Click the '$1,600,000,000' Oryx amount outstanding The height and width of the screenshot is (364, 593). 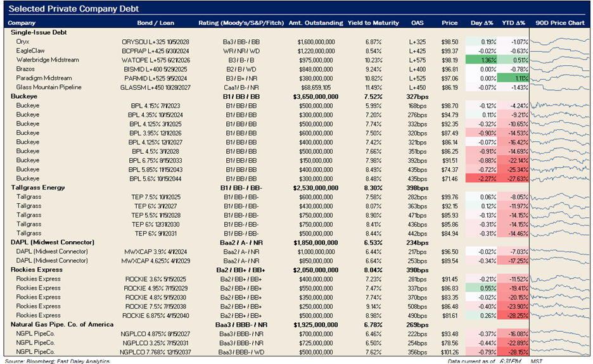(x=316, y=42)
